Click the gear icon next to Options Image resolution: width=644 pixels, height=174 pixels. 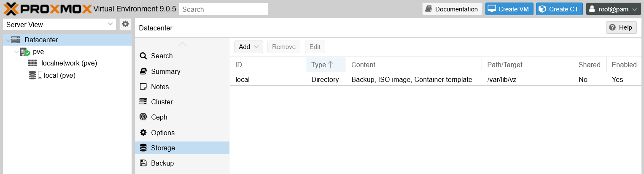[x=143, y=133]
